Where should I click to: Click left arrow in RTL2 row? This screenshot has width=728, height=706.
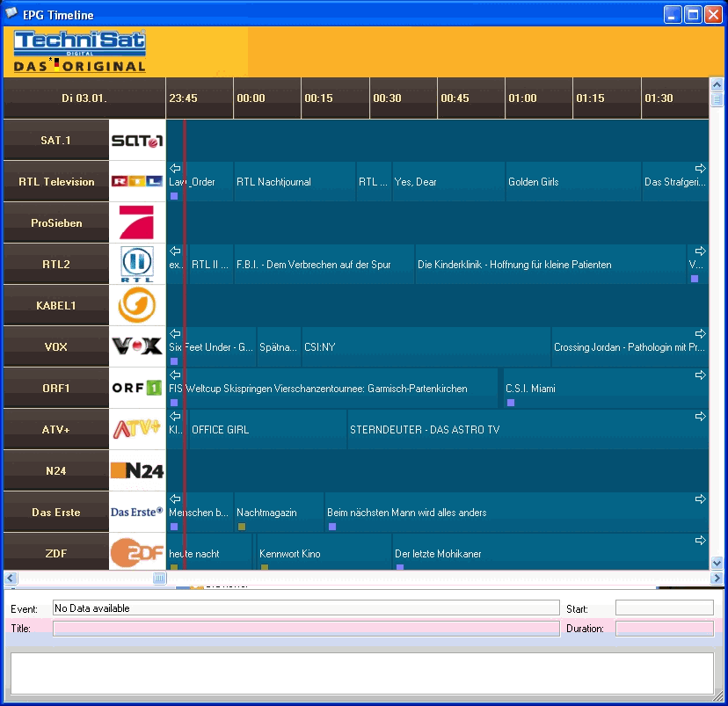(175, 251)
